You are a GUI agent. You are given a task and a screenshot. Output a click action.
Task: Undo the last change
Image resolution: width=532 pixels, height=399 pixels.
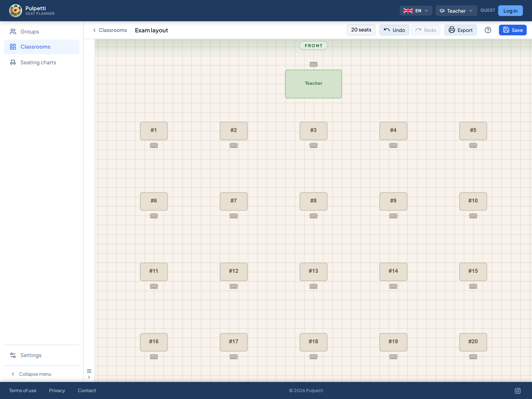click(394, 30)
